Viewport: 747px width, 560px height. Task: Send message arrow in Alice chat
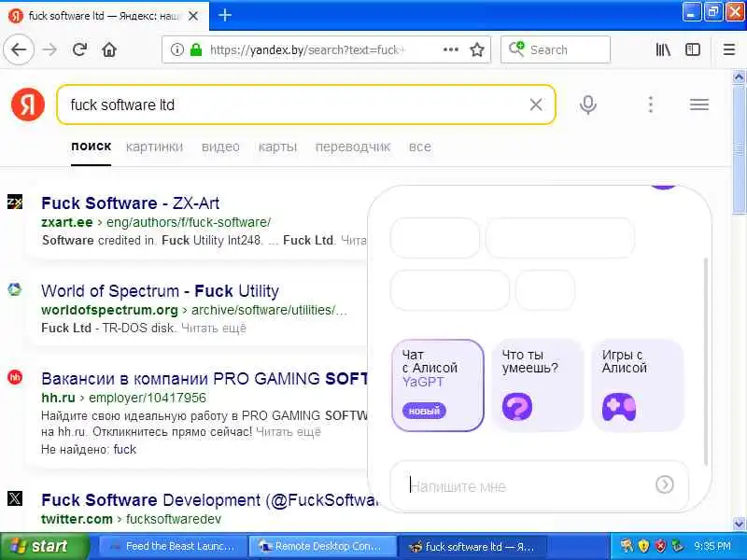(664, 484)
